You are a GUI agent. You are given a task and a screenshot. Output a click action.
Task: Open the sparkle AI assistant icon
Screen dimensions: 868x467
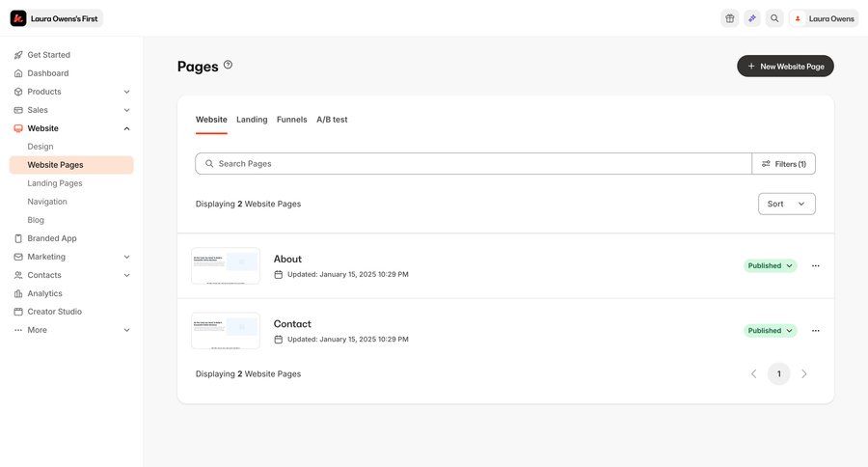click(751, 18)
